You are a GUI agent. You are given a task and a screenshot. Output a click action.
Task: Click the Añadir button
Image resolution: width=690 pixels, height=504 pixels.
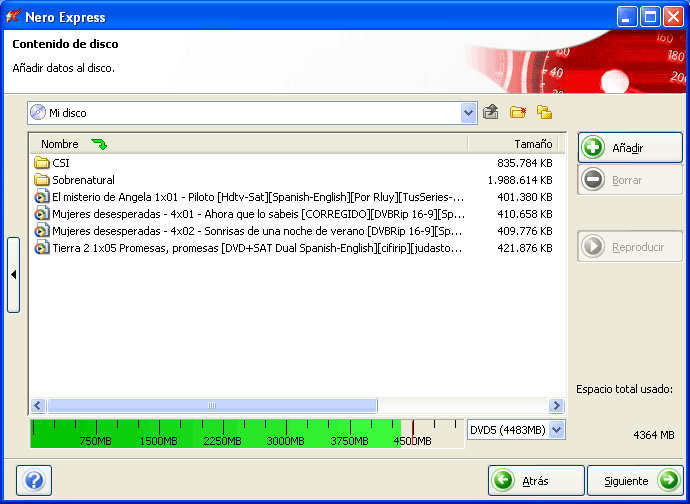tap(630, 148)
